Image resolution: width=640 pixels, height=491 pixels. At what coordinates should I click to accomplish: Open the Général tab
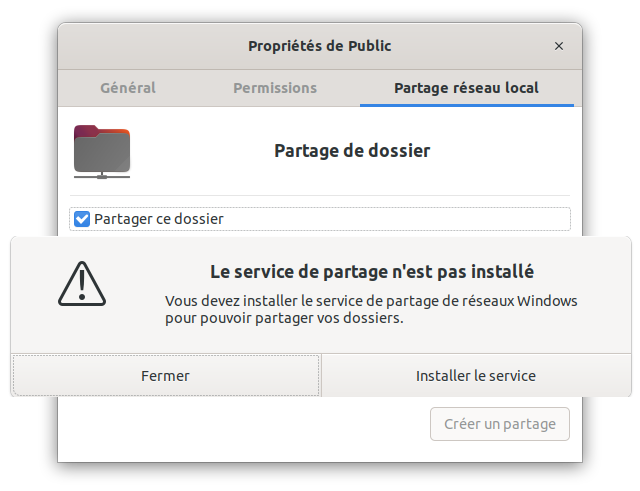click(128, 88)
